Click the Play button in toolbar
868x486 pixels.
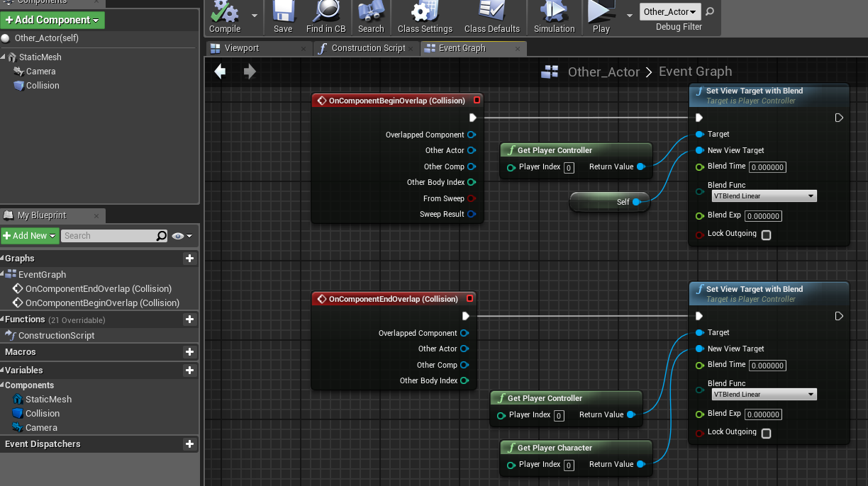click(x=601, y=17)
